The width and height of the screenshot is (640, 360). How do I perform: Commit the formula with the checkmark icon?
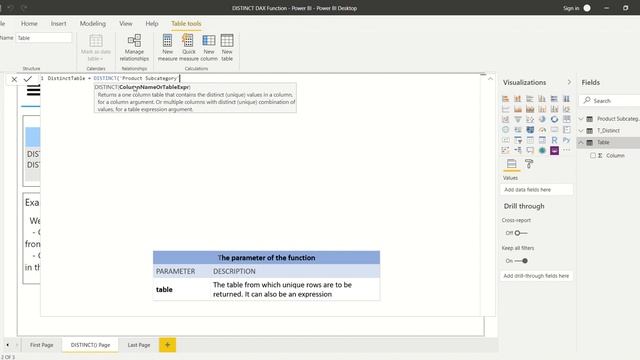(28, 79)
